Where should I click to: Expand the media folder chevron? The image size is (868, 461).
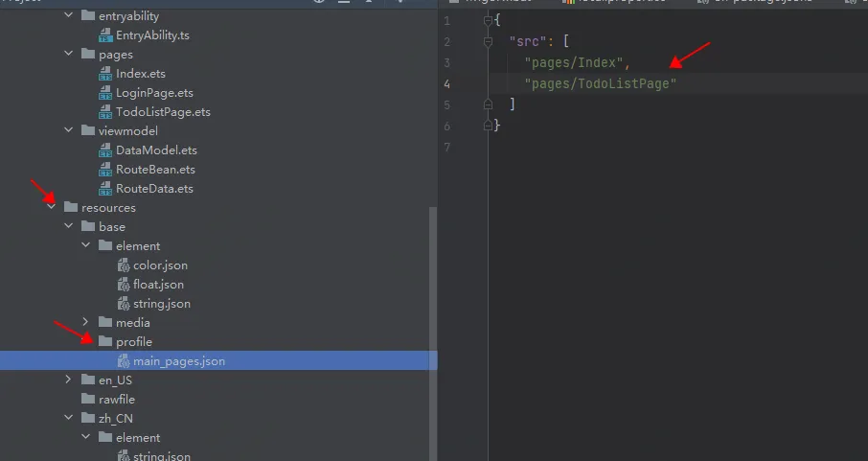pos(85,321)
